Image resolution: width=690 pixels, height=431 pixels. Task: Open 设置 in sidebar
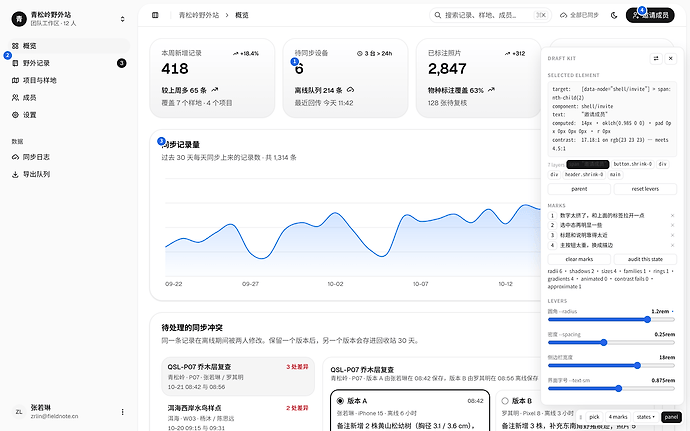click(x=69, y=115)
